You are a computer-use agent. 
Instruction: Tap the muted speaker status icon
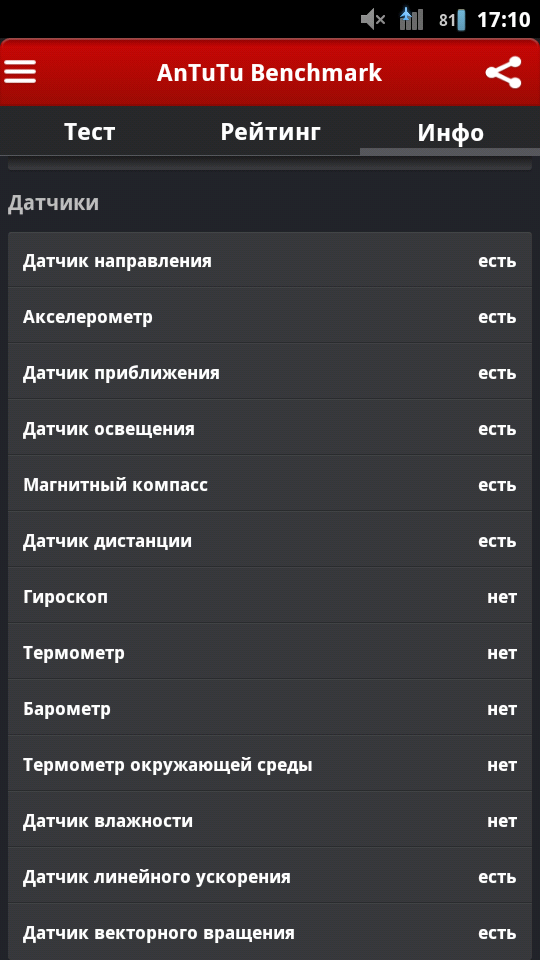373,20
